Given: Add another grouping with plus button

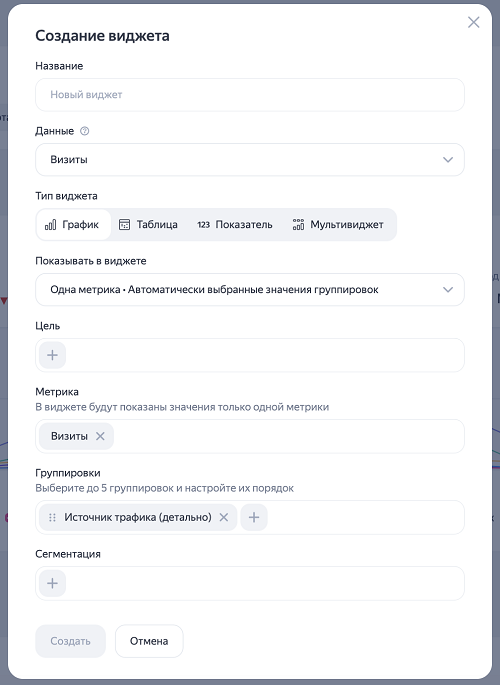Looking at the screenshot, I should (254, 517).
